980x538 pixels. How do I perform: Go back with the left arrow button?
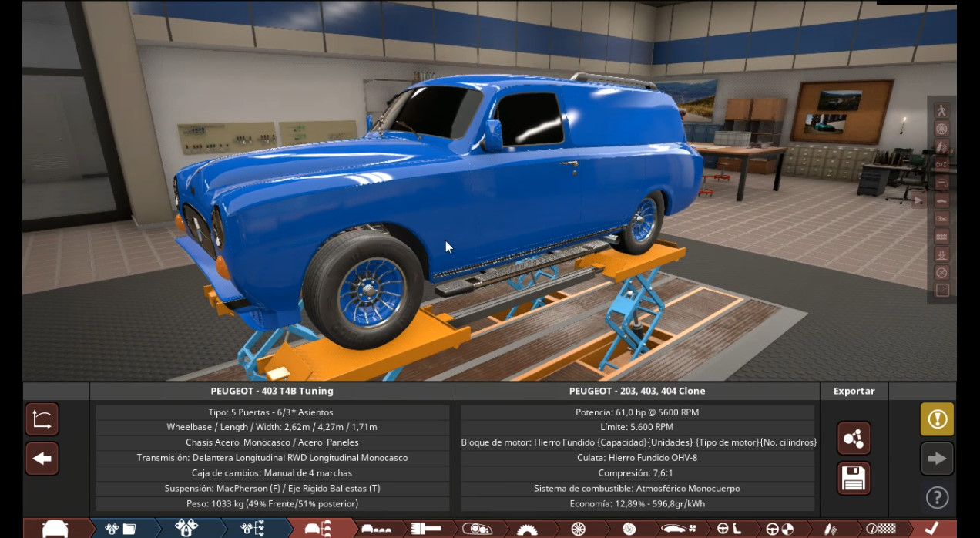pyautogui.click(x=42, y=459)
